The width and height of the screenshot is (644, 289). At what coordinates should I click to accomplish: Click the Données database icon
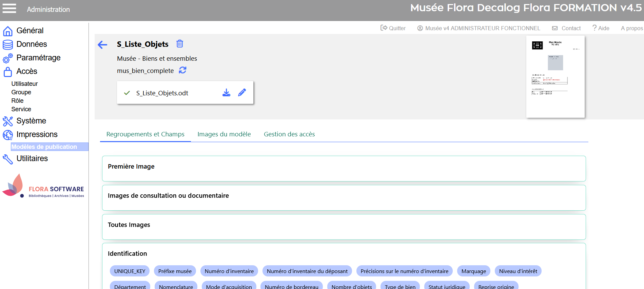(8, 44)
